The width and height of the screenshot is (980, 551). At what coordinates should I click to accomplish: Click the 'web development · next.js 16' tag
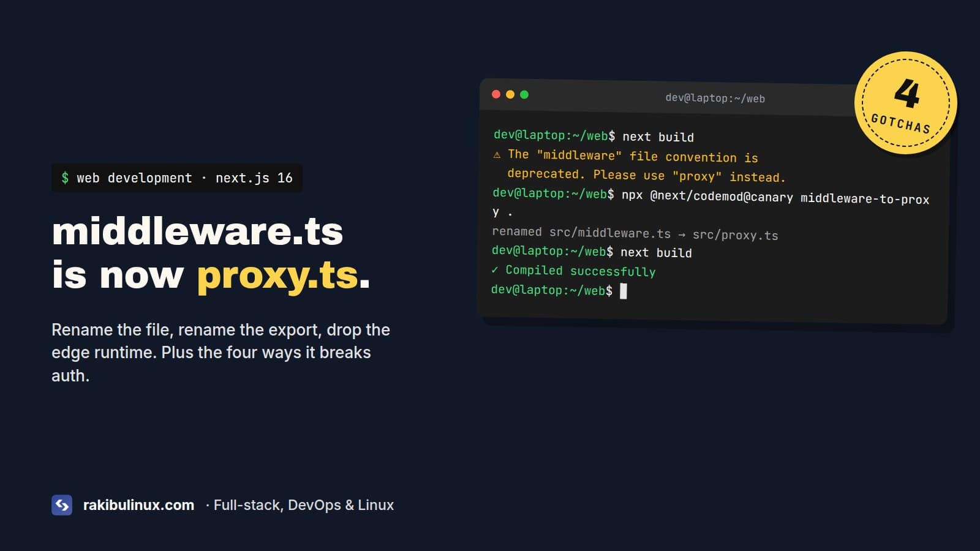coord(177,178)
